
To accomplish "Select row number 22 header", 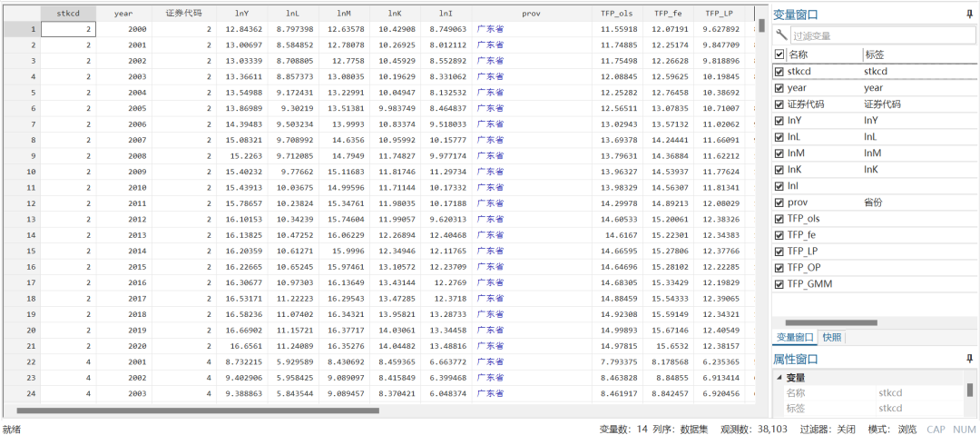I will pos(22,361).
